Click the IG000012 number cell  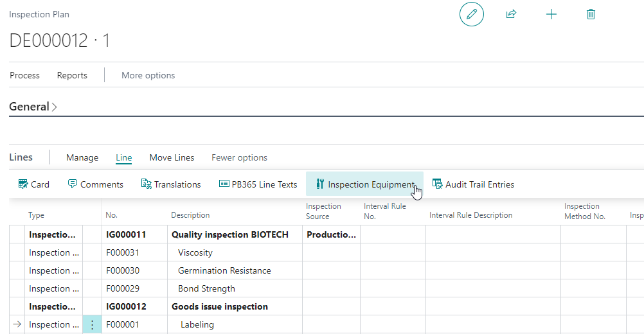[x=135, y=306]
